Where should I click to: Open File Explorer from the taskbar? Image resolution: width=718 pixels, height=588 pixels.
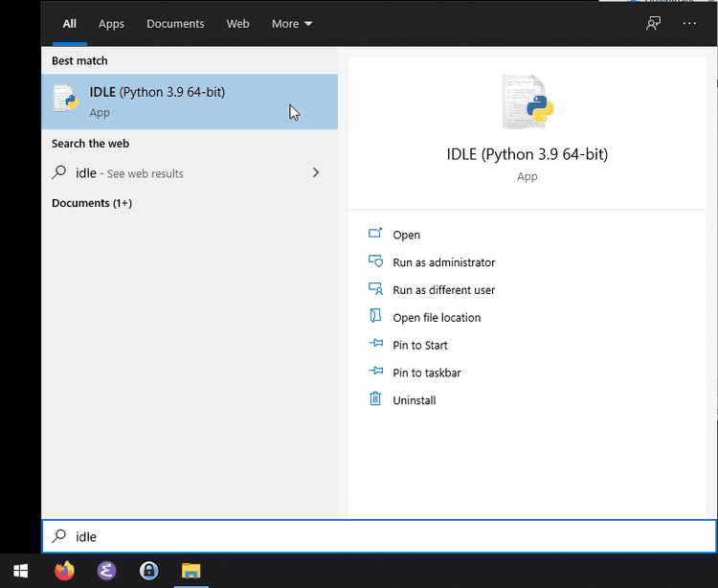191,571
